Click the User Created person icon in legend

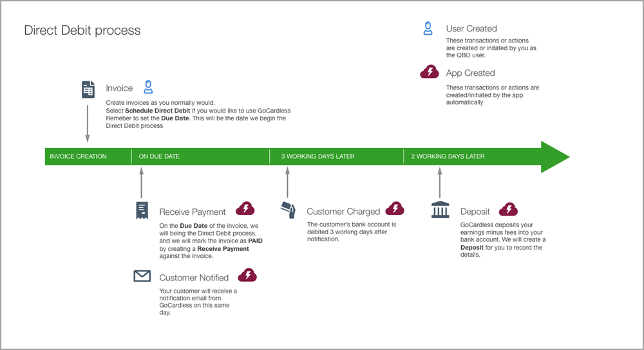428,28
